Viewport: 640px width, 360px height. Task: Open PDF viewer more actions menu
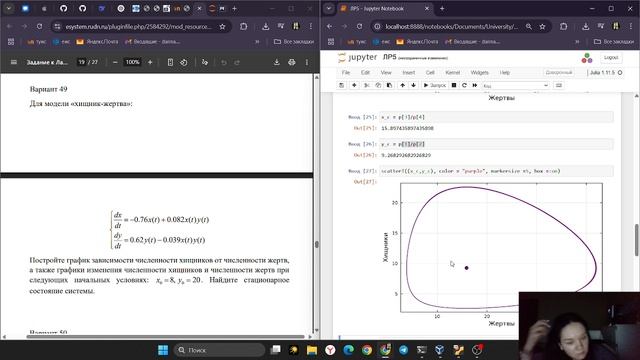coord(307,62)
